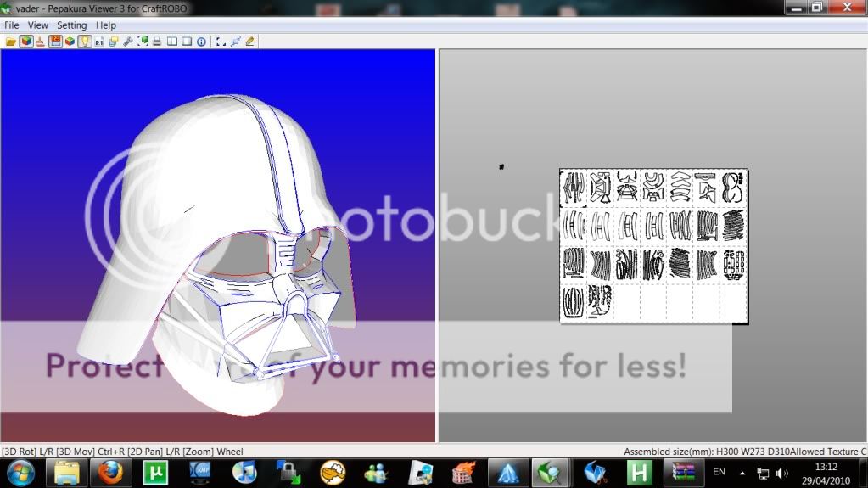The width and height of the screenshot is (868, 488).
Task: Click the blue information icon
Action: coord(201,42)
